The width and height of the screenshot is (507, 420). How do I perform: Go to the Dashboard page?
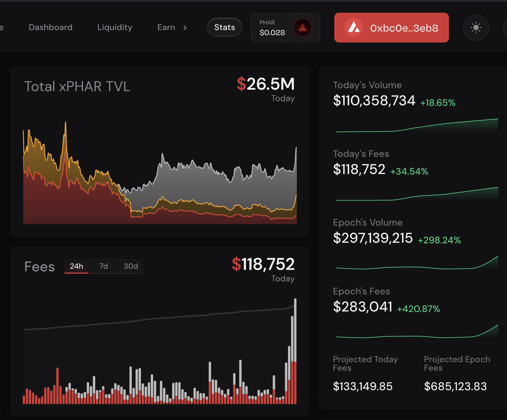click(50, 27)
